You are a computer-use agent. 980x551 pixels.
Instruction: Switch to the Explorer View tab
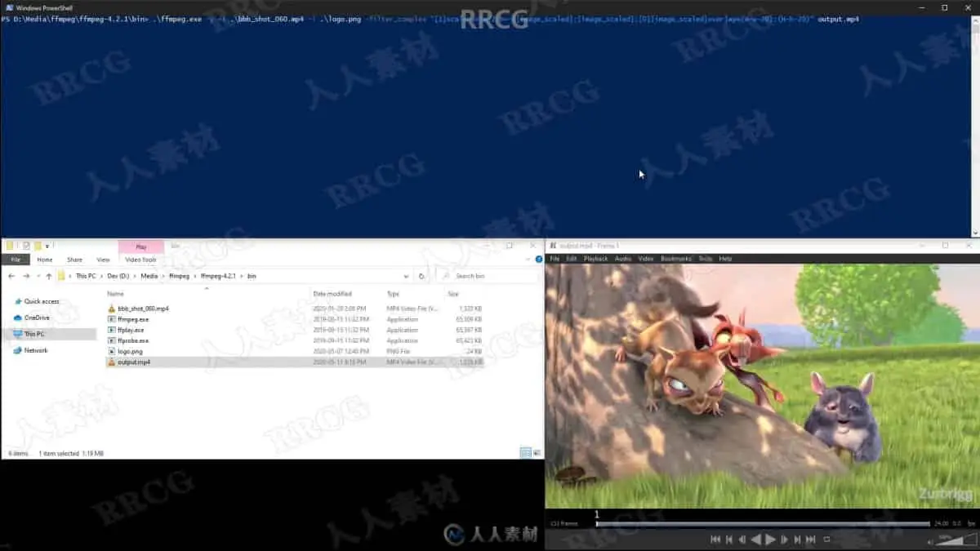(103, 260)
